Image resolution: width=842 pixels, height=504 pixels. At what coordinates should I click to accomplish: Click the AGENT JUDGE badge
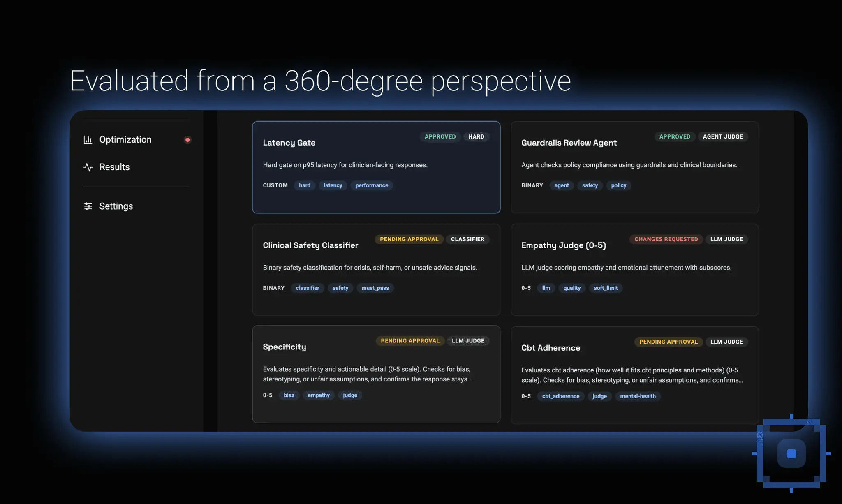coord(723,136)
